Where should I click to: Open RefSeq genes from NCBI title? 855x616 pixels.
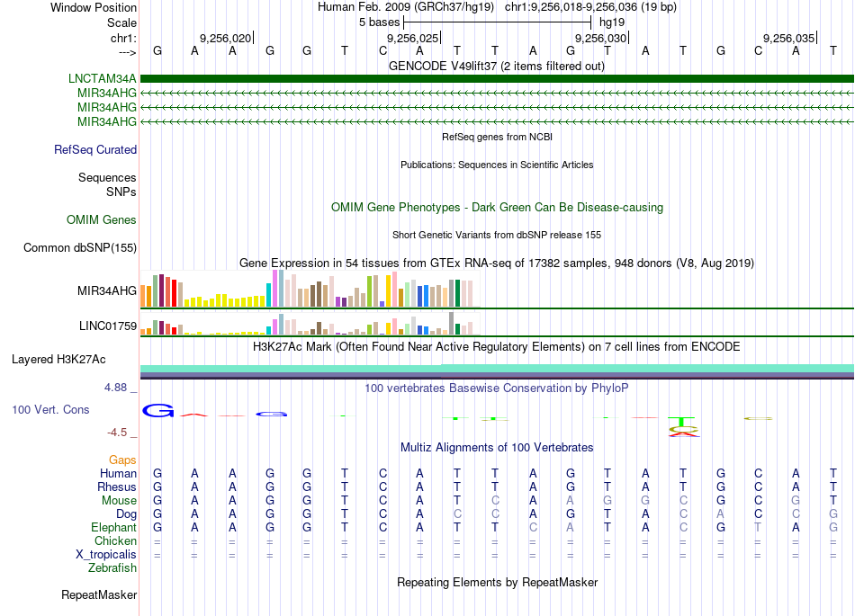coord(497,137)
